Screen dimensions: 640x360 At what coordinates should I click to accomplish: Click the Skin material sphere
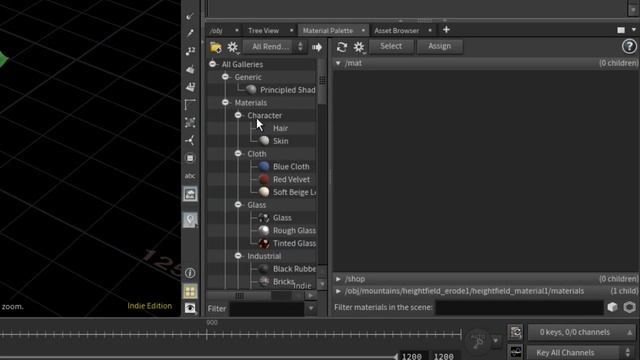[x=264, y=141]
